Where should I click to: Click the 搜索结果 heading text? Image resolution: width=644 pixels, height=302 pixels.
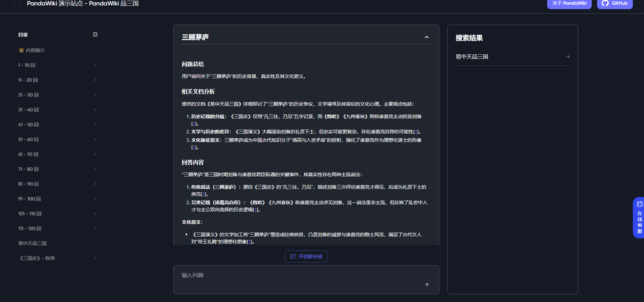[x=469, y=38]
